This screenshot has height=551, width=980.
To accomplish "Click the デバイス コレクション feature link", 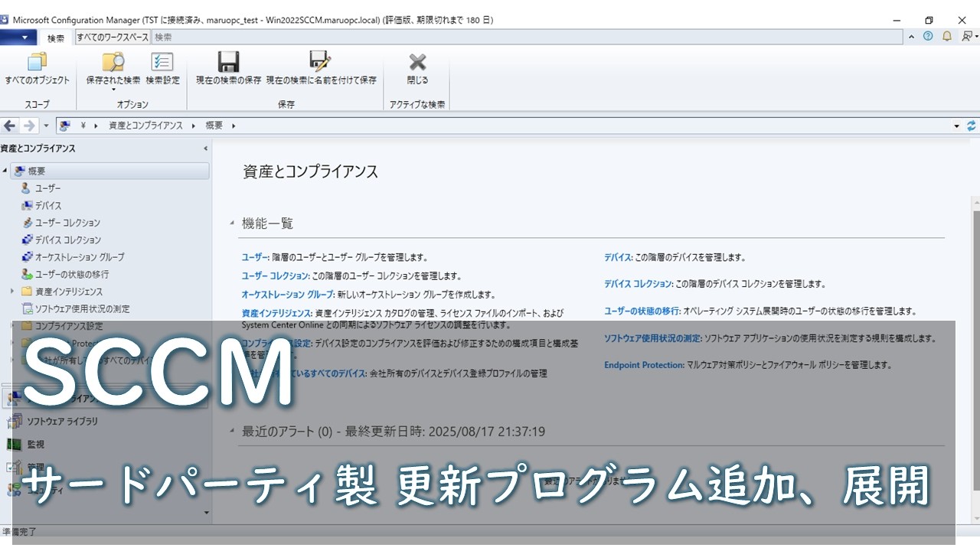I will [637, 284].
